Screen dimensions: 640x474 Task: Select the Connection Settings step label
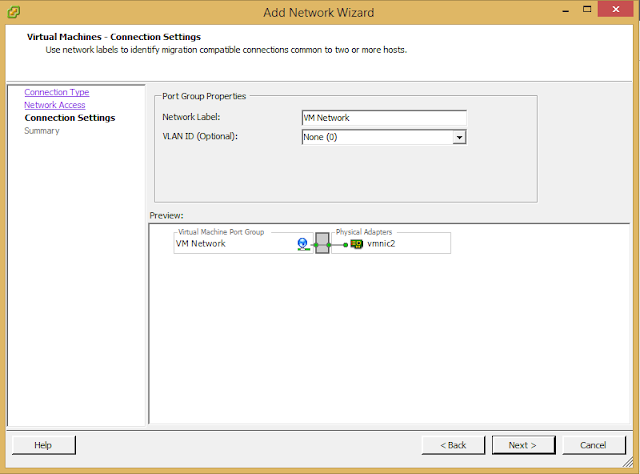[70, 118]
